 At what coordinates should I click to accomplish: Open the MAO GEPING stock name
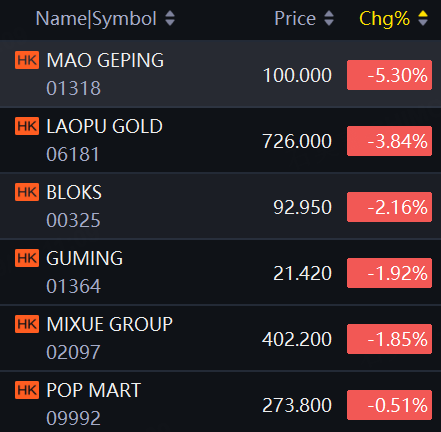[105, 60]
